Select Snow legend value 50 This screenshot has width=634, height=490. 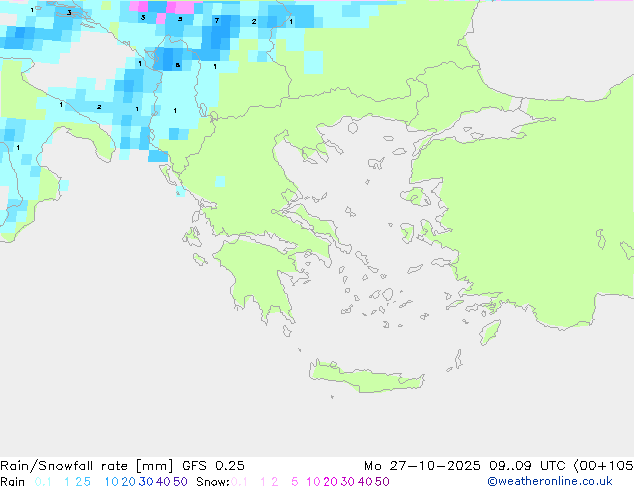coord(382,482)
